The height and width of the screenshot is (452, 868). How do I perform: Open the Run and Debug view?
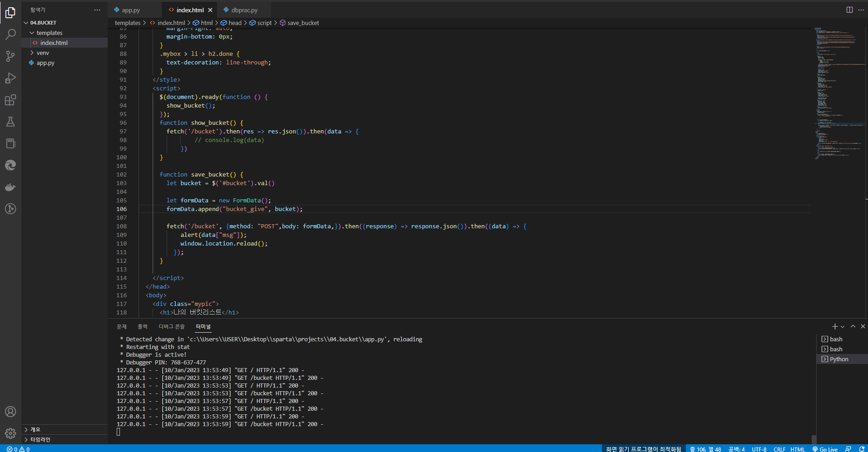pos(10,78)
